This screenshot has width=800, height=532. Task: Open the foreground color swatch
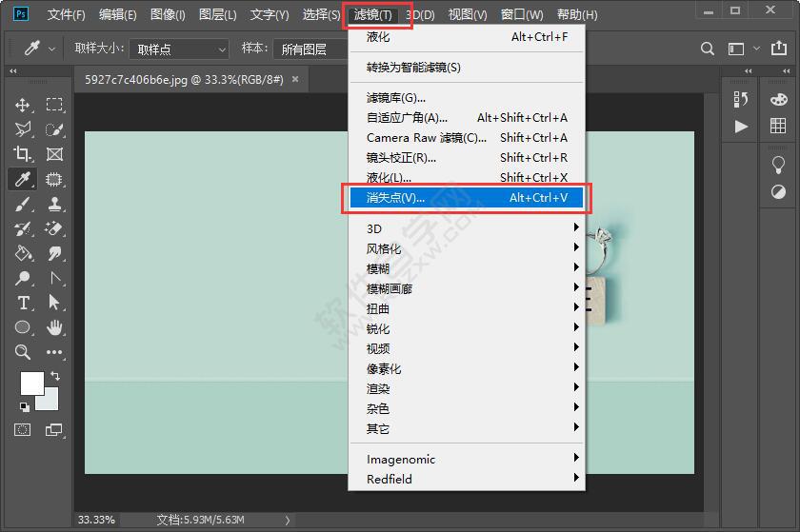(31, 384)
